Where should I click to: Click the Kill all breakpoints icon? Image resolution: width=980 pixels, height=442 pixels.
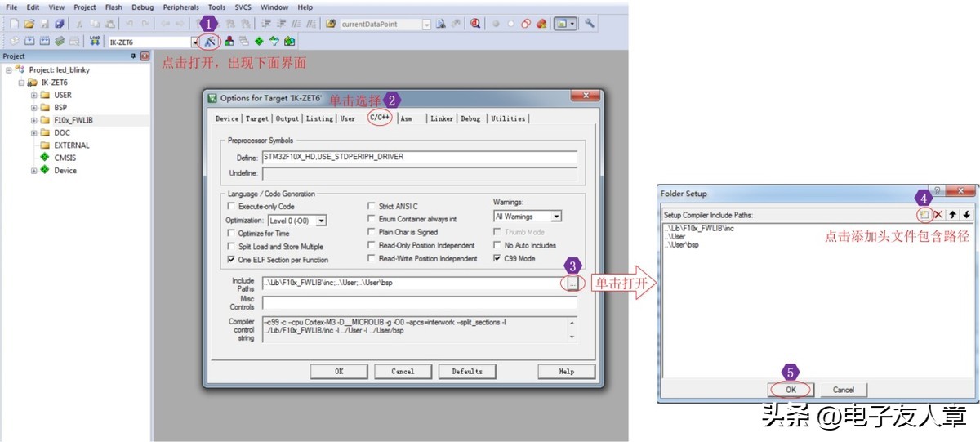click(x=541, y=24)
